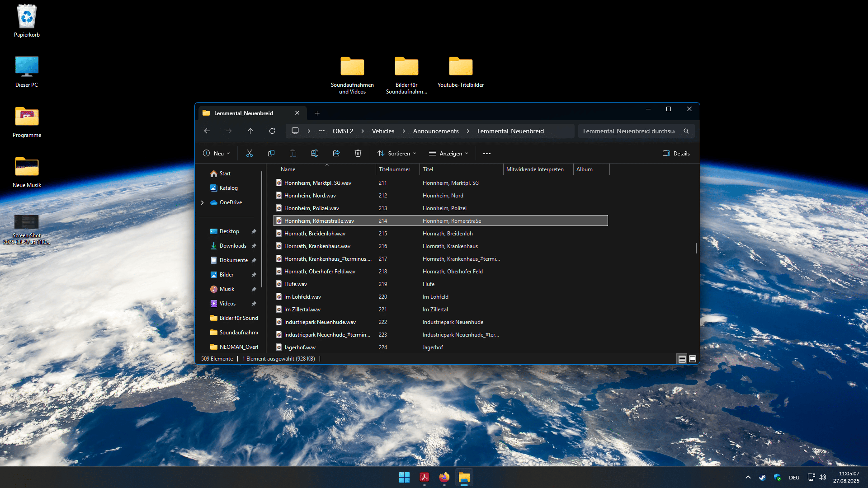868x488 pixels.
Task: Sort by the Titelnummer column header
Action: pyautogui.click(x=395, y=169)
